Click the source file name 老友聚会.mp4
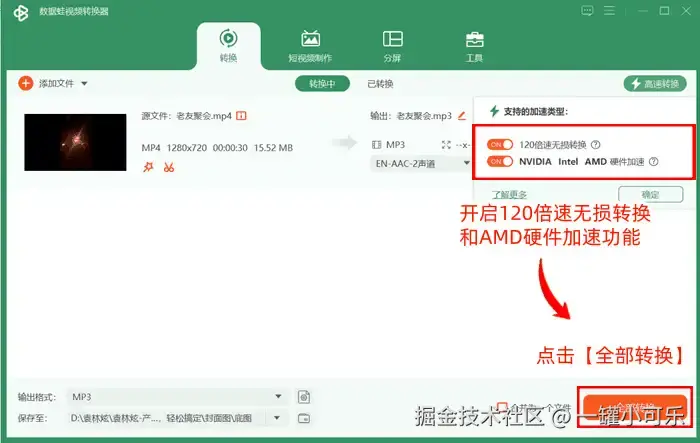 click(204, 116)
